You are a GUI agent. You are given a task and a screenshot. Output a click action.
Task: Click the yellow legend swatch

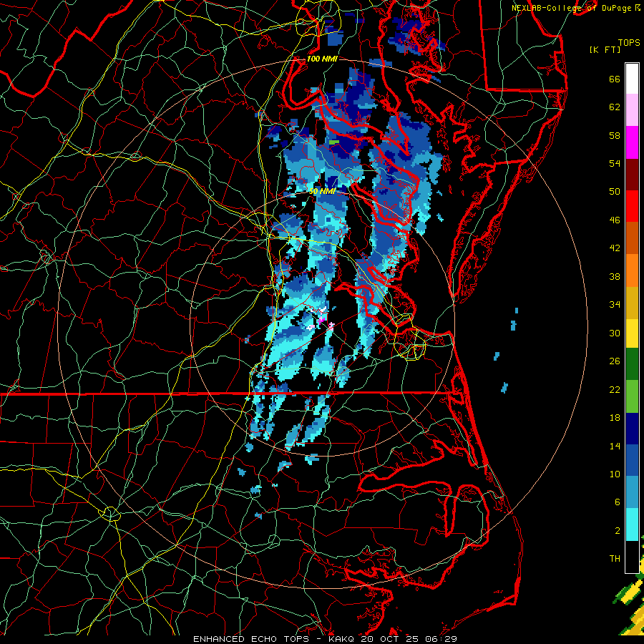[632, 333]
